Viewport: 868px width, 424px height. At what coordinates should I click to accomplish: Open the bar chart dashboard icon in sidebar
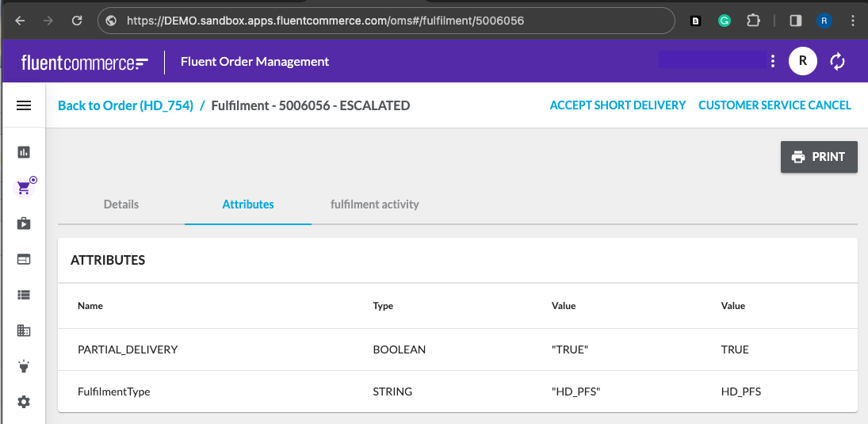(x=24, y=152)
